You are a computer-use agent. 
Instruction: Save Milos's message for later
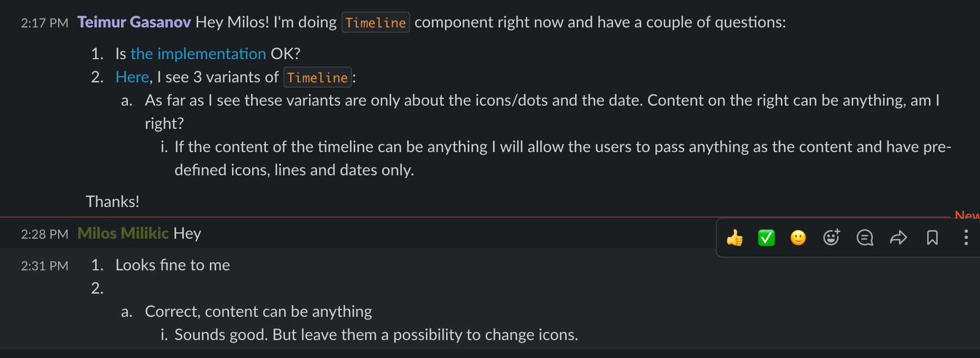(x=932, y=238)
